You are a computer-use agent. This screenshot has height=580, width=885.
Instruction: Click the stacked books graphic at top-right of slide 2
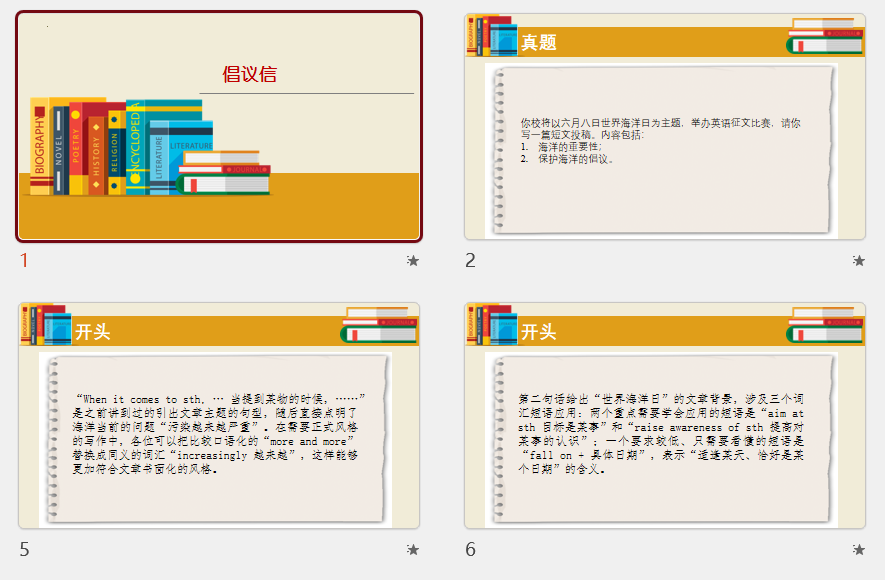(825, 36)
